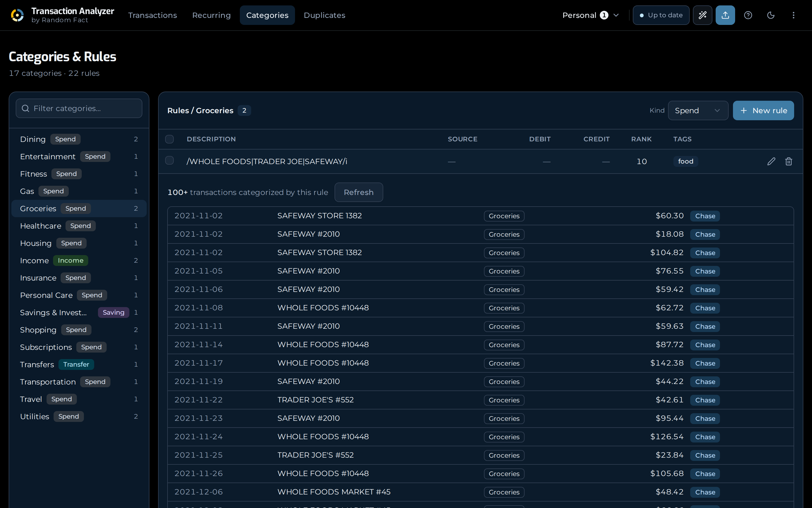This screenshot has height=508, width=812.
Task: Click the $60.30 SAFEWAY STORE 1382 transaction
Action: pyautogui.click(x=480, y=216)
